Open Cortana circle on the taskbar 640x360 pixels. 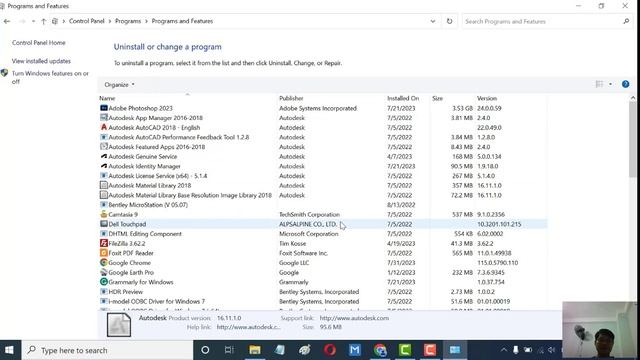[x=205, y=350]
